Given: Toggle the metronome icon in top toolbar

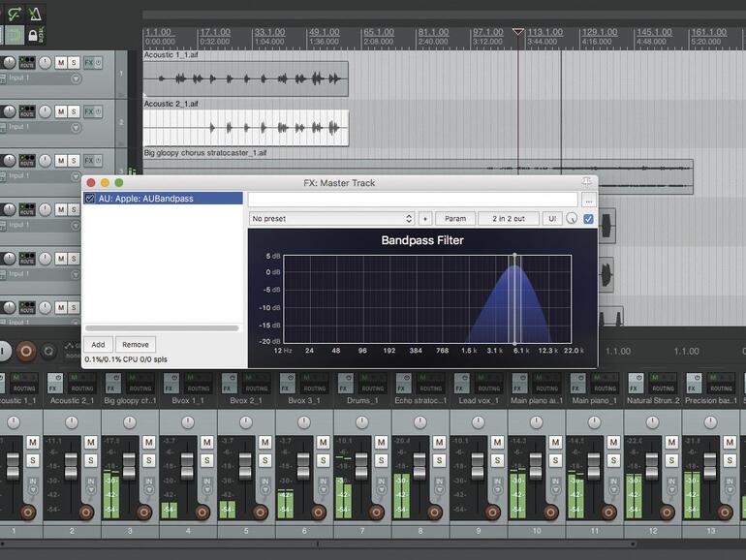Looking at the screenshot, I should click(36, 14).
